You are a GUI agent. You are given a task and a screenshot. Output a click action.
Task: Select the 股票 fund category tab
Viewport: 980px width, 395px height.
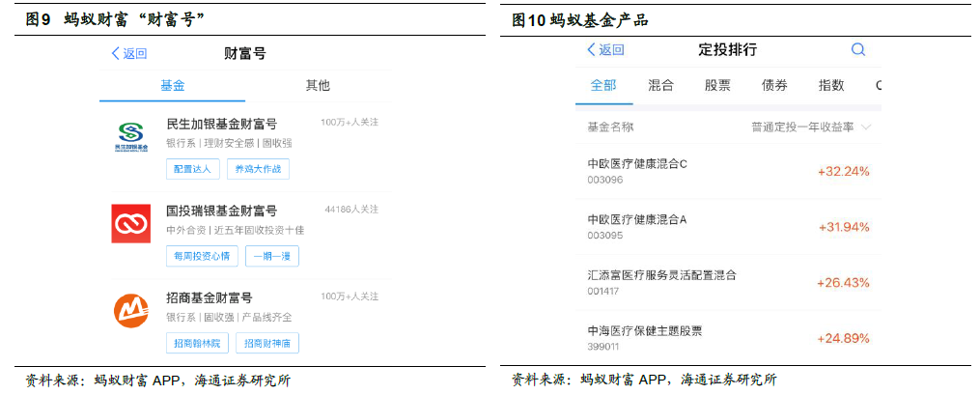pyautogui.click(x=717, y=86)
